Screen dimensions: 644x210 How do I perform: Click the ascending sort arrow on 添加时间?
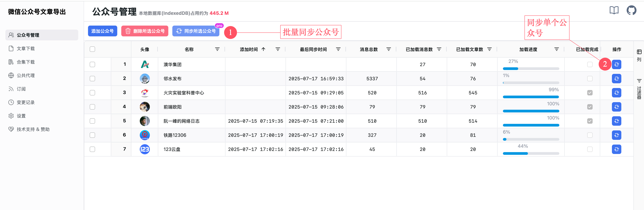[x=264, y=49]
